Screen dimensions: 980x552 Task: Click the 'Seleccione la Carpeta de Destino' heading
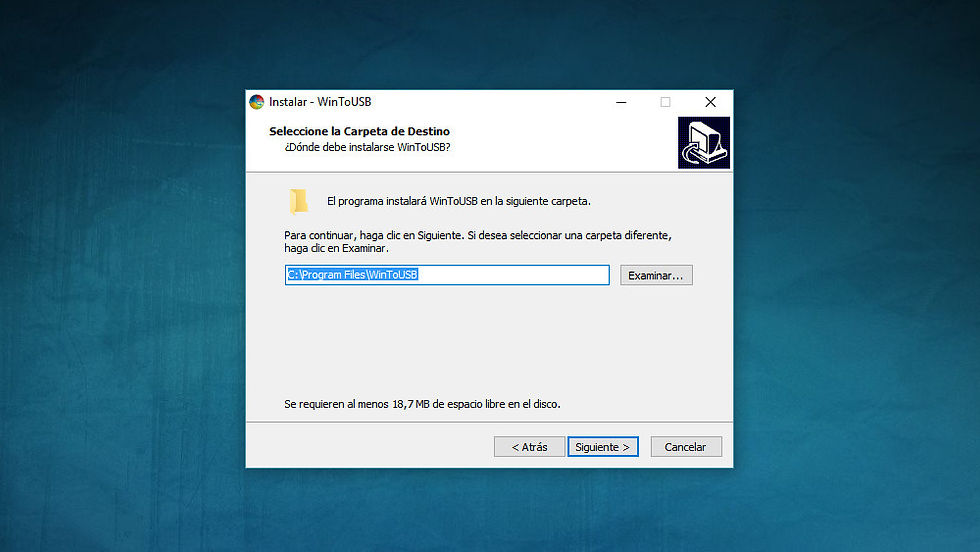coord(359,131)
